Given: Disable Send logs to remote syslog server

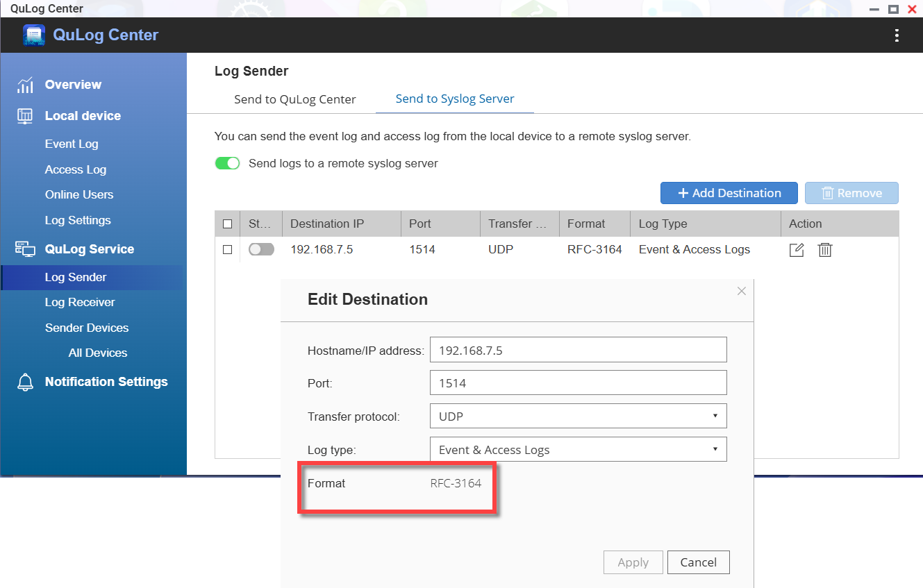Looking at the screenshot, I should 227,164.
